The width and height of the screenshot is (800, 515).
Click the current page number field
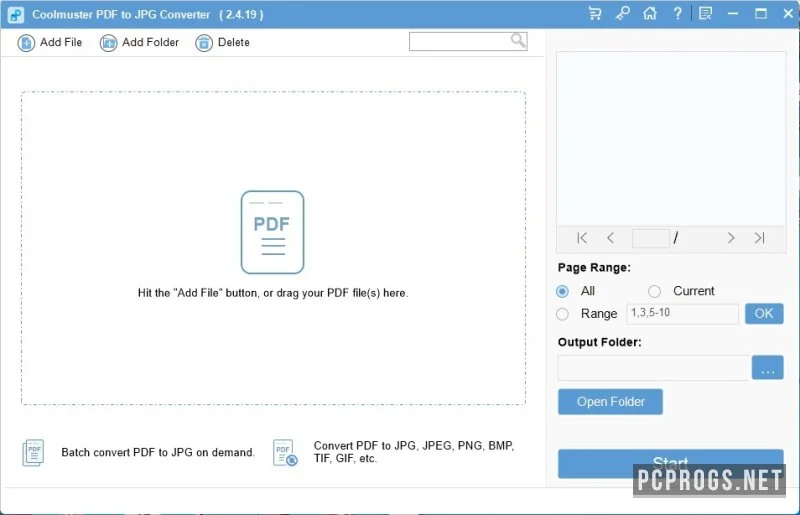[x=651, y=238]
